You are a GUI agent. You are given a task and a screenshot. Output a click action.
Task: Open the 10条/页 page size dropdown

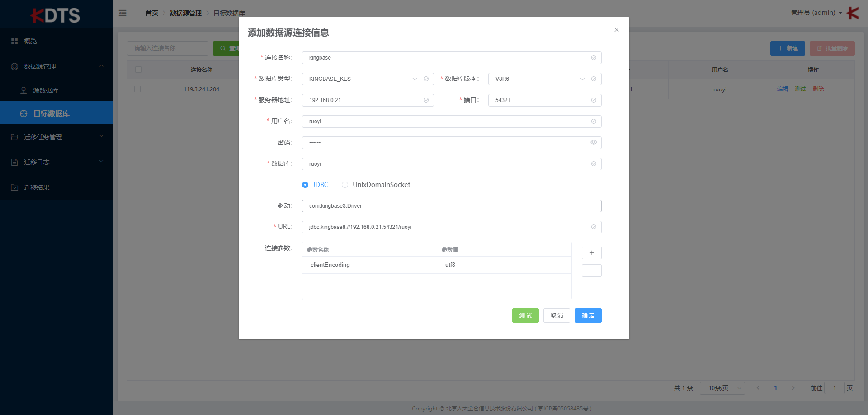(x=722, y=388)
